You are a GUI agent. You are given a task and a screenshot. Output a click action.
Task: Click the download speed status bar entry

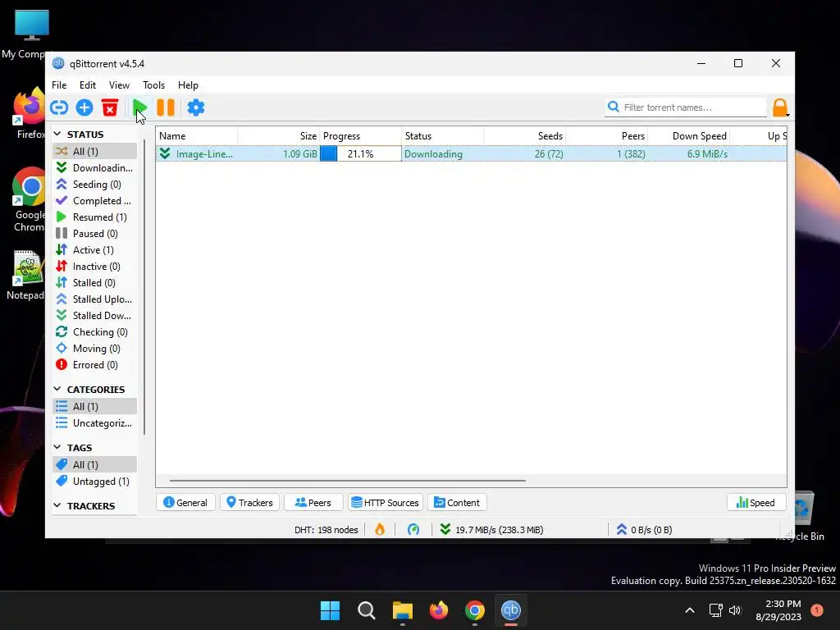point(492,530)
